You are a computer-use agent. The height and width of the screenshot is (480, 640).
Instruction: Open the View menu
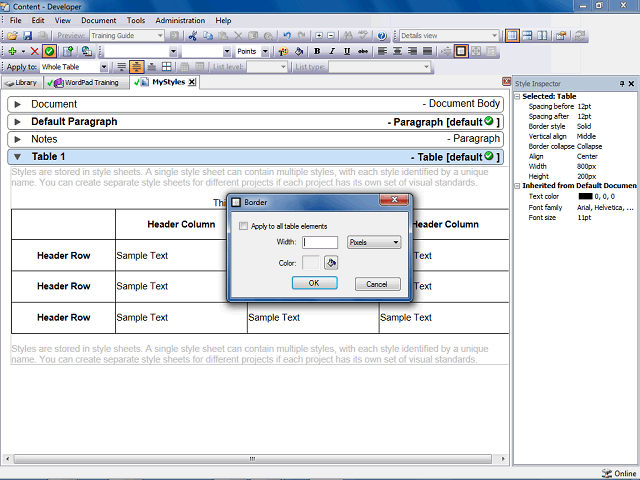tap(62, 20)
